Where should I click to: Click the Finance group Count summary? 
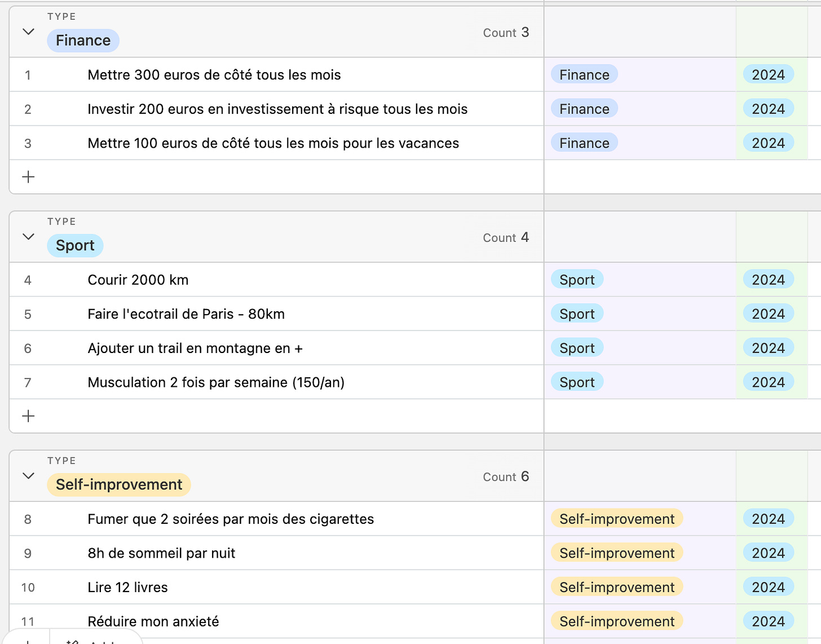pyautogui.click(x=506, y=33)
